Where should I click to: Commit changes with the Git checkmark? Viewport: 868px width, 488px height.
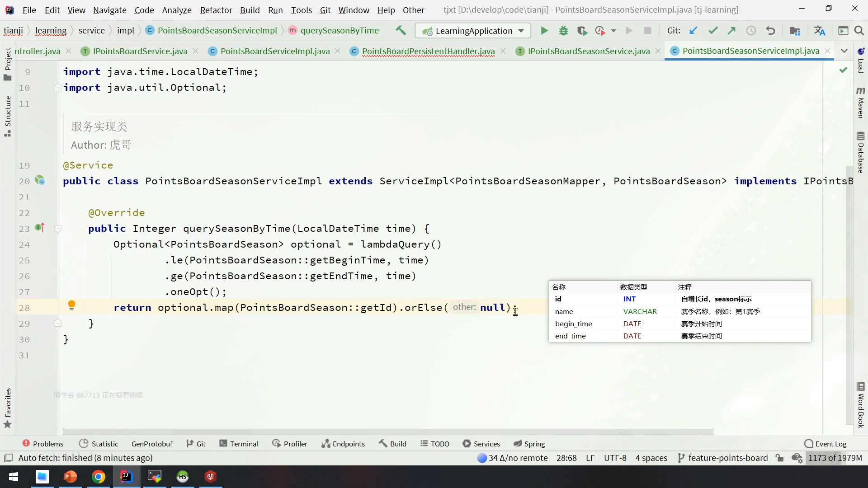pos(713,31)
